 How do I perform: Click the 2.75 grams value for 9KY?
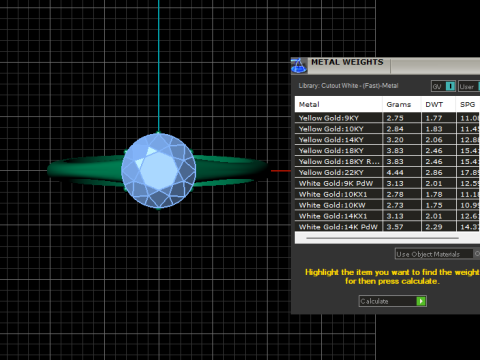(x=395, y=118)
